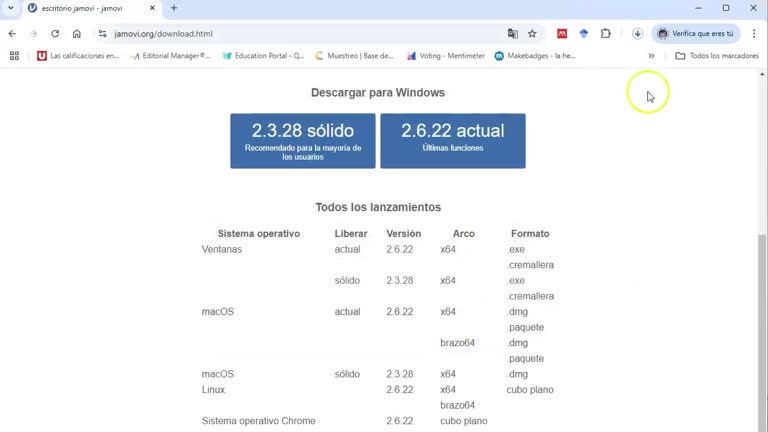Open the Muestreo | Base de... bookmark
This screenshot has width=768, height=432.
(x=355, y=56)
